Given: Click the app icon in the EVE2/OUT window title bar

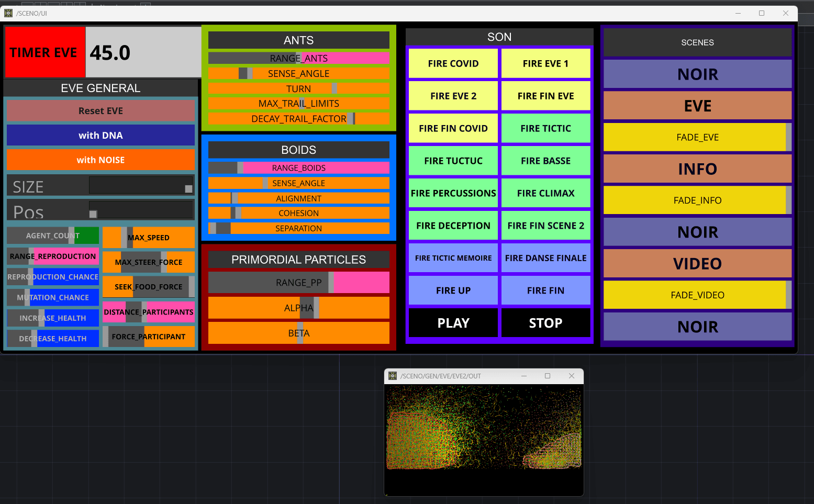Looking at the screenshot, I should point(393,376).
